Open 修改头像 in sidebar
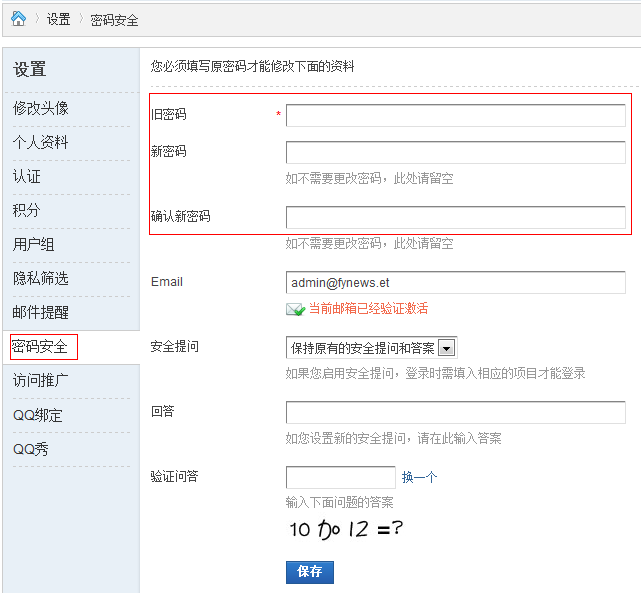 (x=40, y=108)
